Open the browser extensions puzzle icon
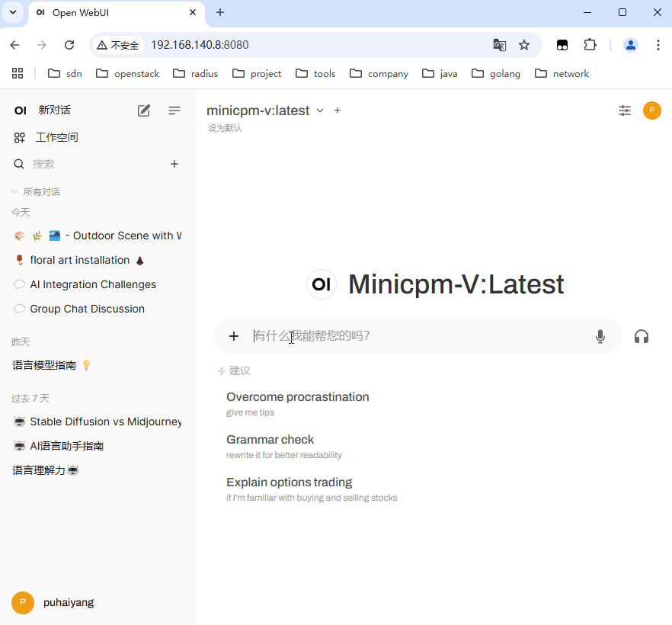672x625 pixels. 590,45
